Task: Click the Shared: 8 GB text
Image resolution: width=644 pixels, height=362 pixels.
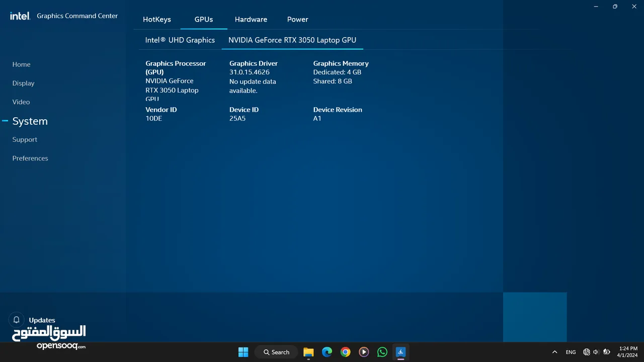Action: pyautogui.click(x=333, y=81)
